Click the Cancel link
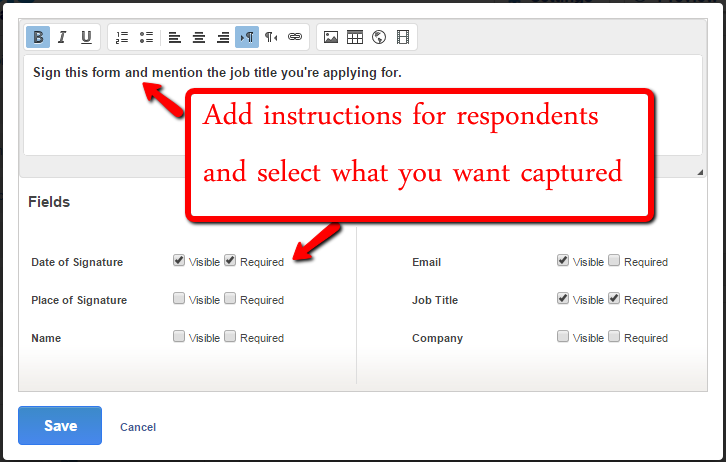The height and width of the screenshot is (462, 726). click(x=138, y=427)
